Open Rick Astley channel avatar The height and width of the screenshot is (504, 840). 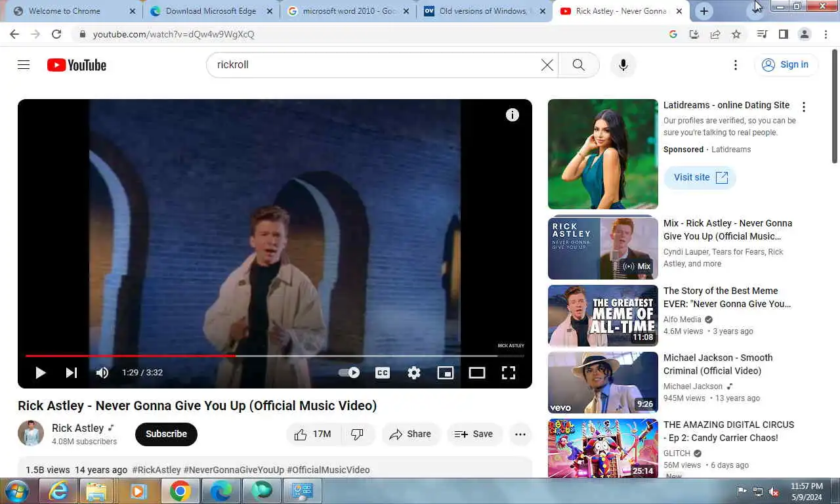31,433
